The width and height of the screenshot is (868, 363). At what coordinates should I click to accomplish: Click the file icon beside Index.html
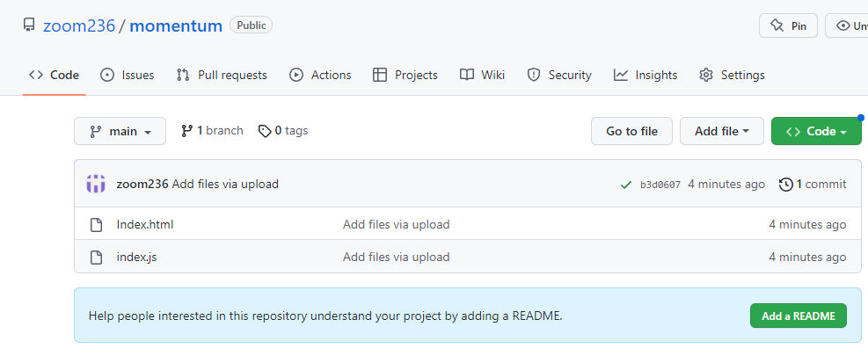tap(97, 225)
